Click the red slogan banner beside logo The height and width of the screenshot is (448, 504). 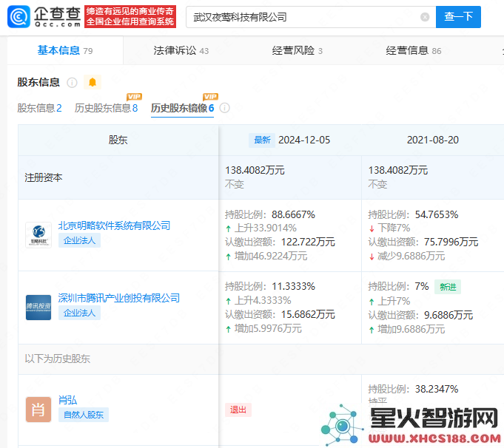[130, 17]
